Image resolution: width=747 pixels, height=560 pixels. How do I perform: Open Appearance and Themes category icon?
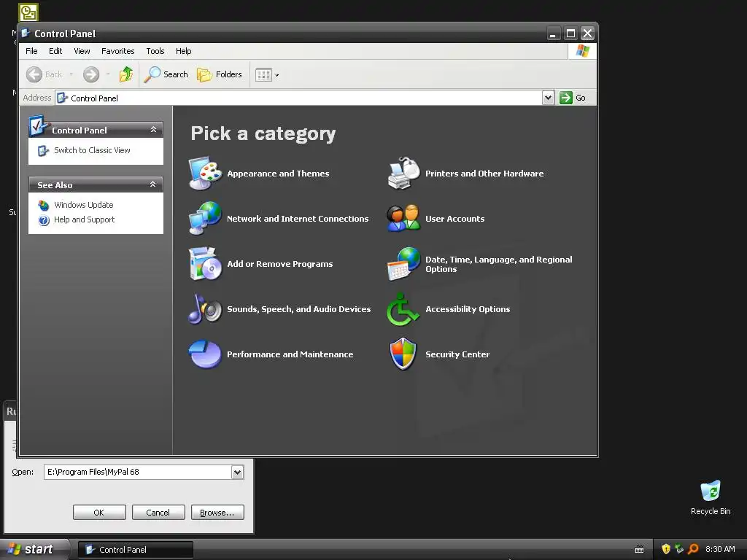tap(205, 174)
